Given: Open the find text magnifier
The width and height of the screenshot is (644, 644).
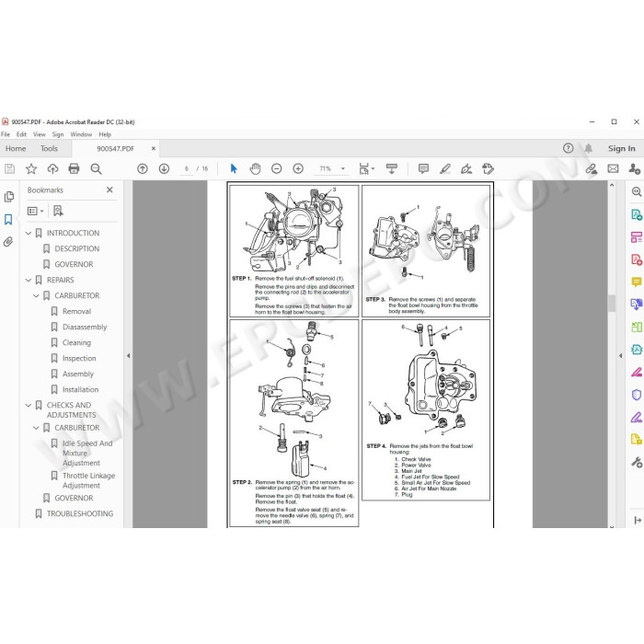Looking at the screenshot, I should pyautogui.click(x=96, y=168).
